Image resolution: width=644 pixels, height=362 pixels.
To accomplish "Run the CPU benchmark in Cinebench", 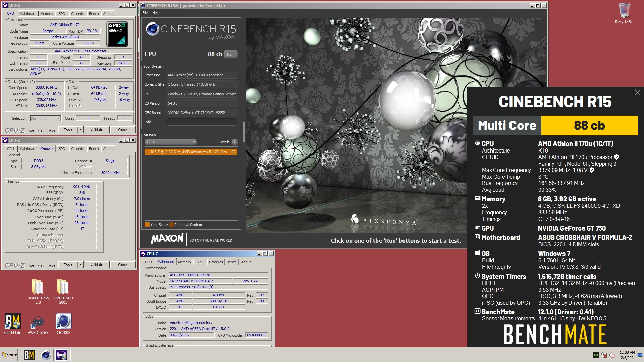I will 230,54.
